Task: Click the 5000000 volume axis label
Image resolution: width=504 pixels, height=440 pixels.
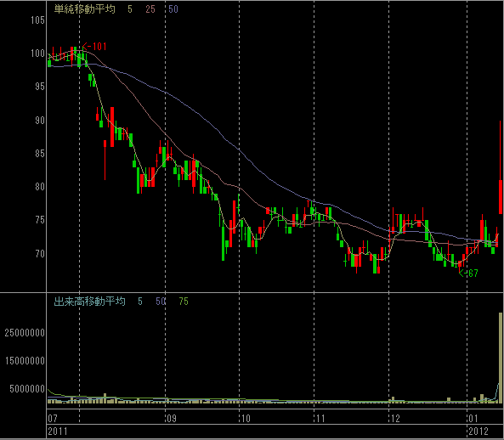Action: [27, 389]
